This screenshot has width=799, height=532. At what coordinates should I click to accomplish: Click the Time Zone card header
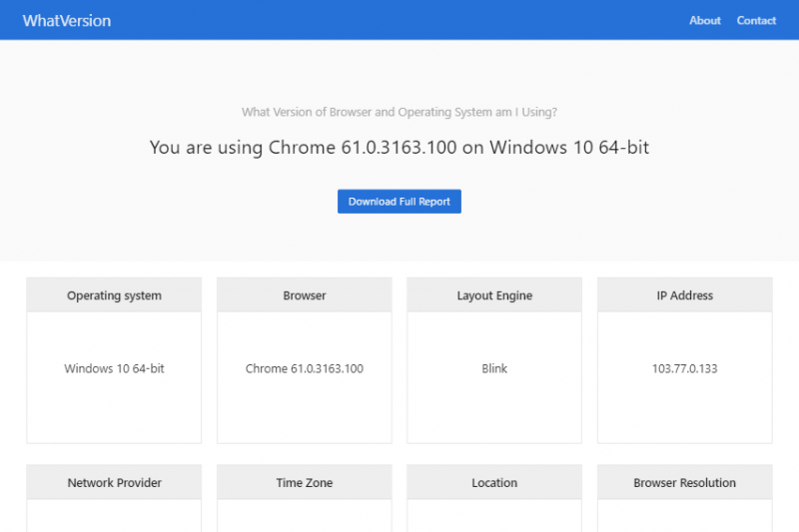point(305,482)
